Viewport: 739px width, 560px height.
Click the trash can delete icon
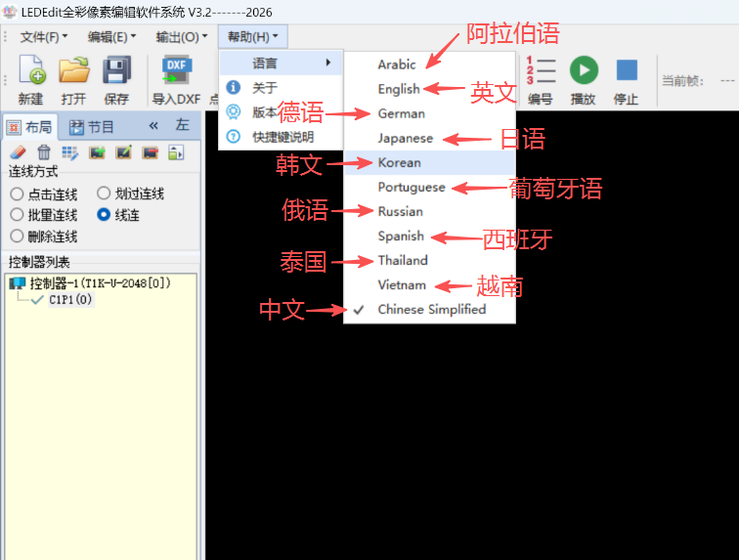(x=44, y=152)
